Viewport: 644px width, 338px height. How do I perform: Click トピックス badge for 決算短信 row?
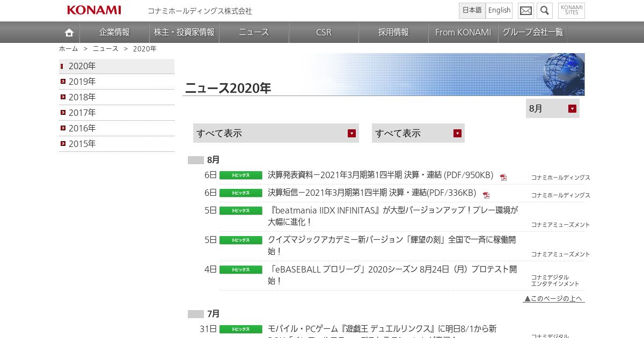[x=241, y=193]
